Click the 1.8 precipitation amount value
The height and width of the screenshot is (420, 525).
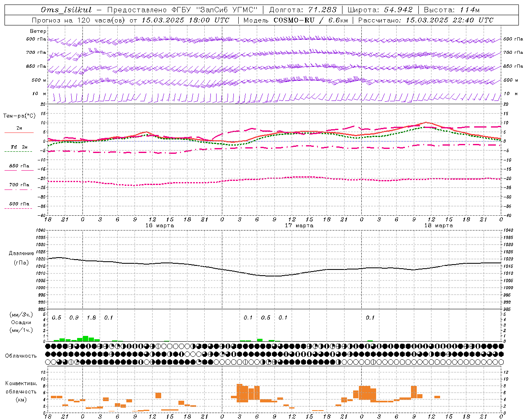[91, 318]
